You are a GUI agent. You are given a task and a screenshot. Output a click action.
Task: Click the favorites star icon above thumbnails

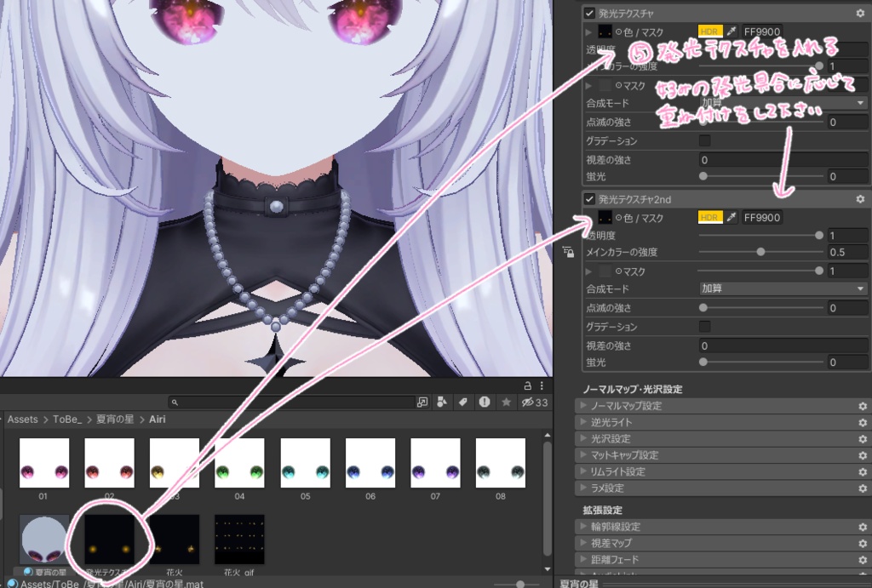[506, 402]
